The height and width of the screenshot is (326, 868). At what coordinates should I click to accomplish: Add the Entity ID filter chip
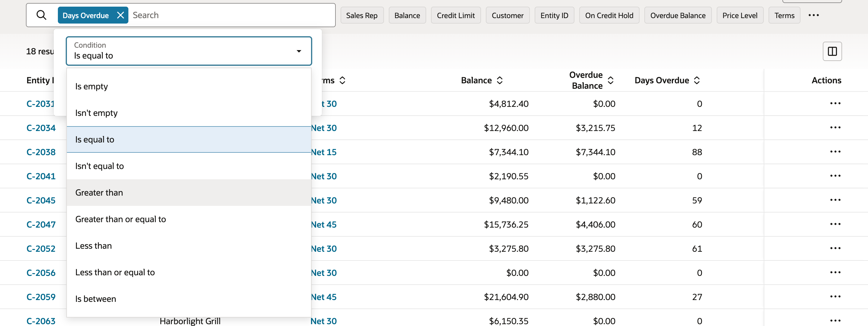pyautogui.click(x=554, y=15)
